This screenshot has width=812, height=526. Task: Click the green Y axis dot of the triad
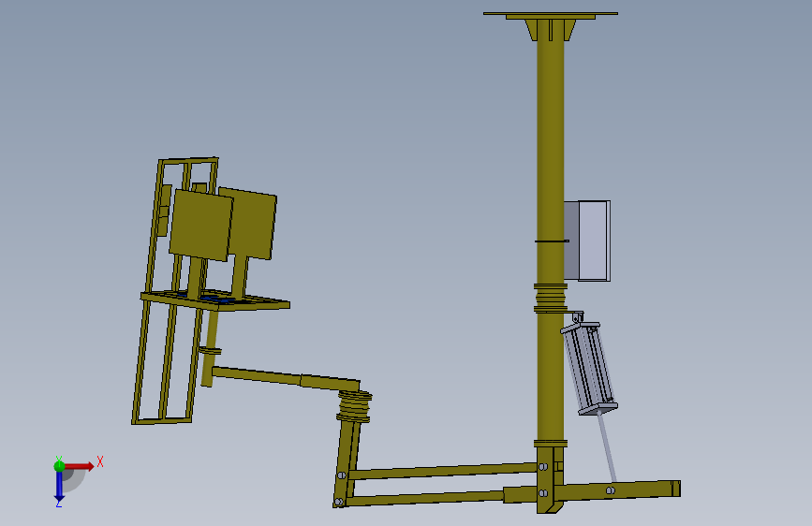(59, 466)
